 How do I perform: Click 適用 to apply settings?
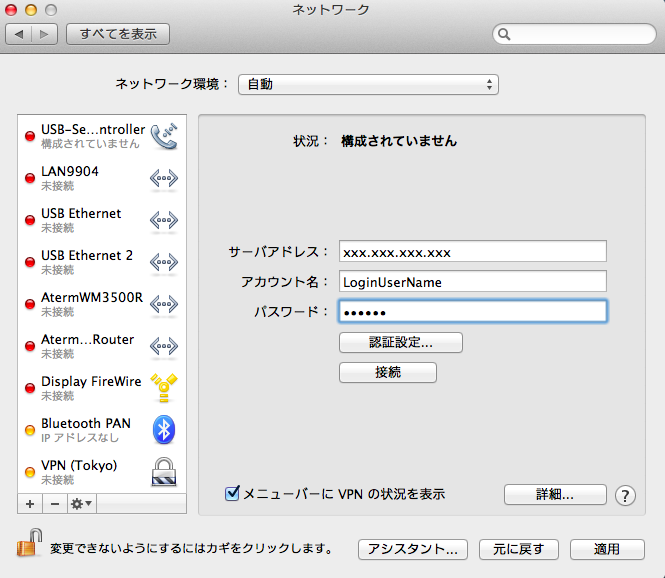[x=607, y=550]
